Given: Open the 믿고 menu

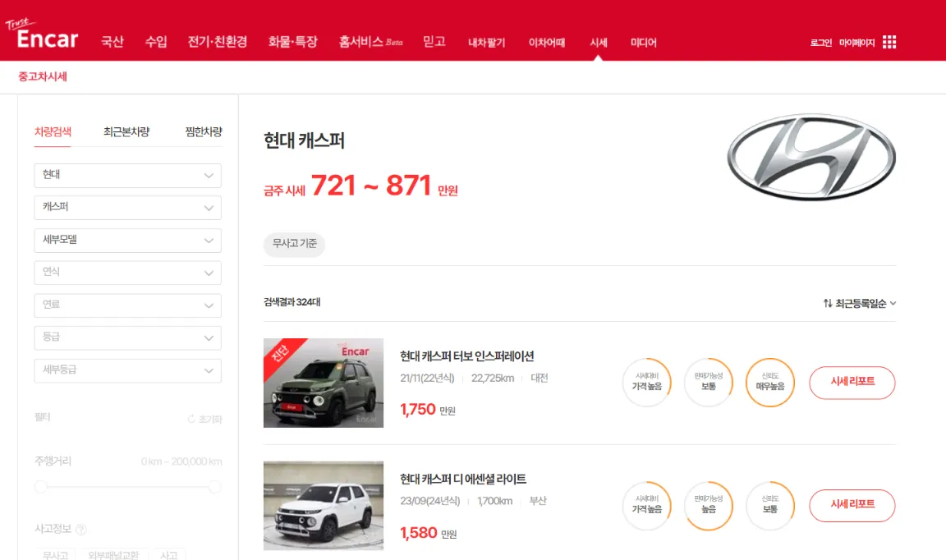Looking at the screenshot, I should [x=434, y=42].
